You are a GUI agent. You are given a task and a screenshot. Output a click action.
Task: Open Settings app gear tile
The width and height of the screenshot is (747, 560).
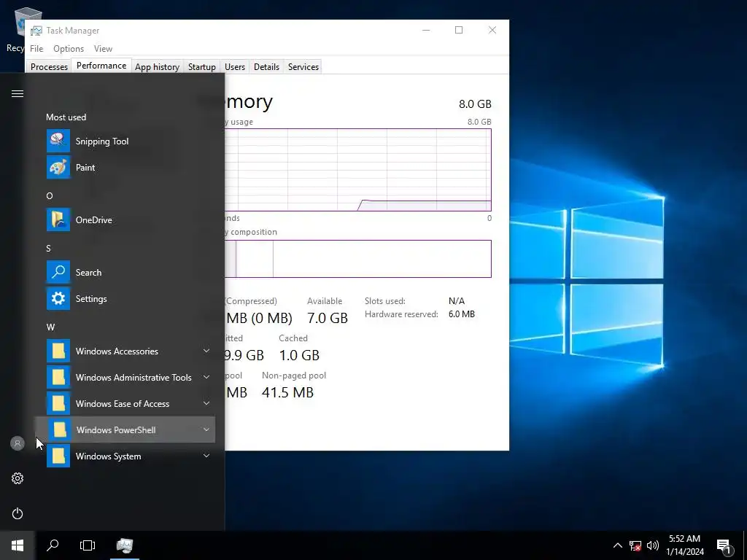58,298
